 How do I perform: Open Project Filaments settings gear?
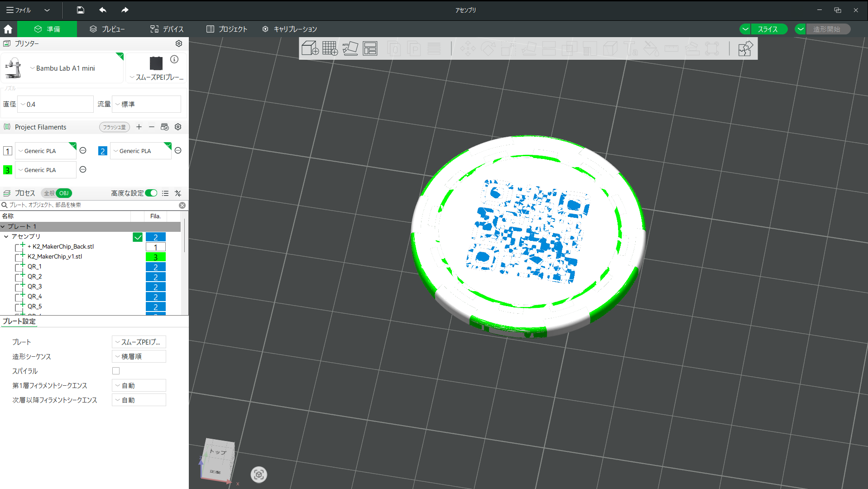coord(178,127)
